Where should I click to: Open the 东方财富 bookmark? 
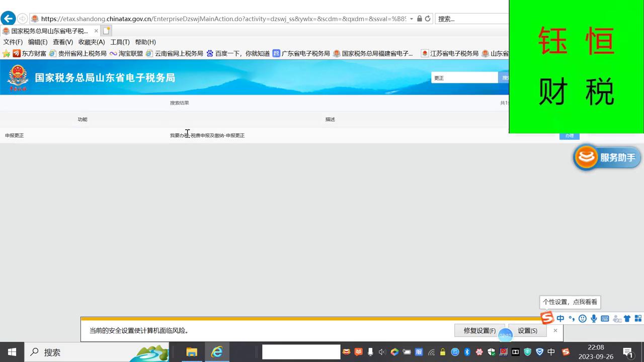(30, 53)
